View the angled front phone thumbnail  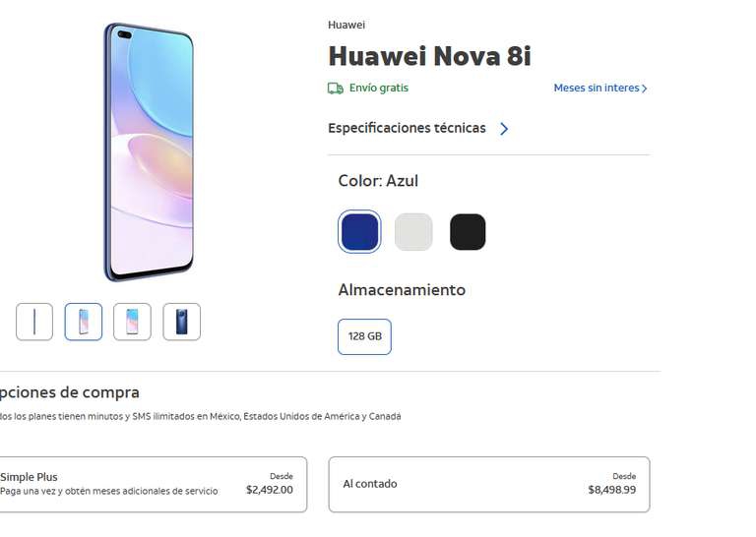(x=84, y=322)
